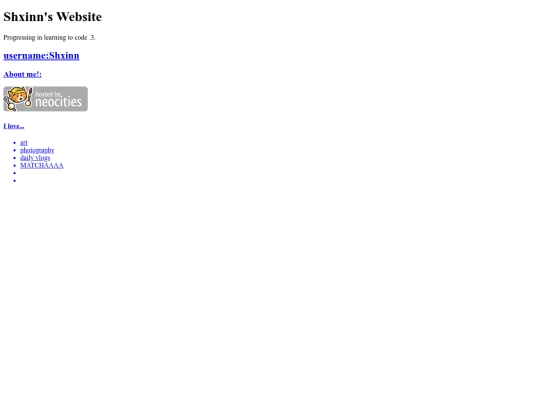Click the "Progressing in learning to code" paragraph
Viewport: 540px width, 405px height.
click(x=50, y=37)
